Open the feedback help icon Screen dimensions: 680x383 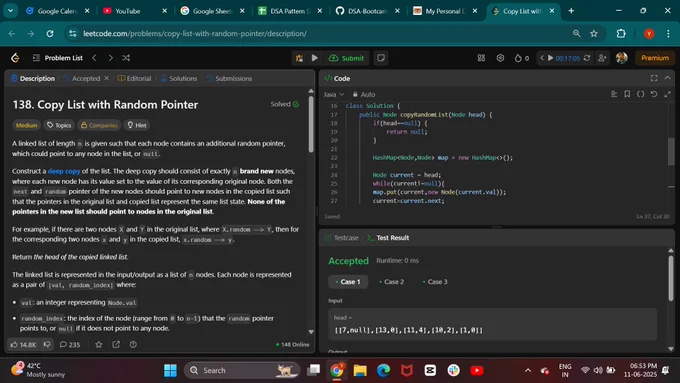pos(133,344)
